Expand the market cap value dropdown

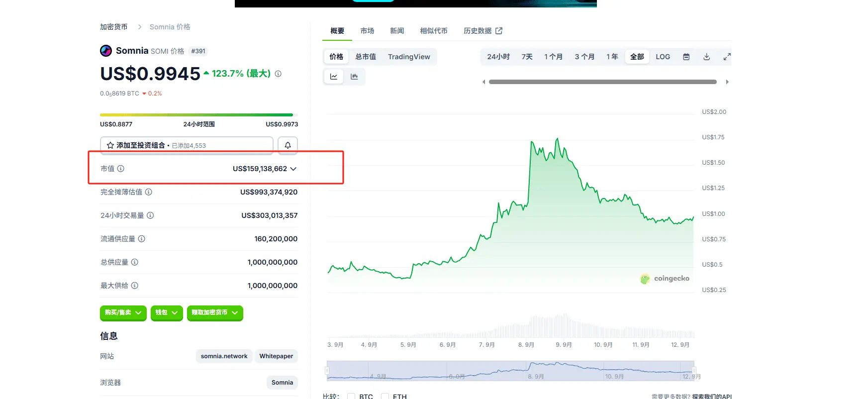pos(293,169)
